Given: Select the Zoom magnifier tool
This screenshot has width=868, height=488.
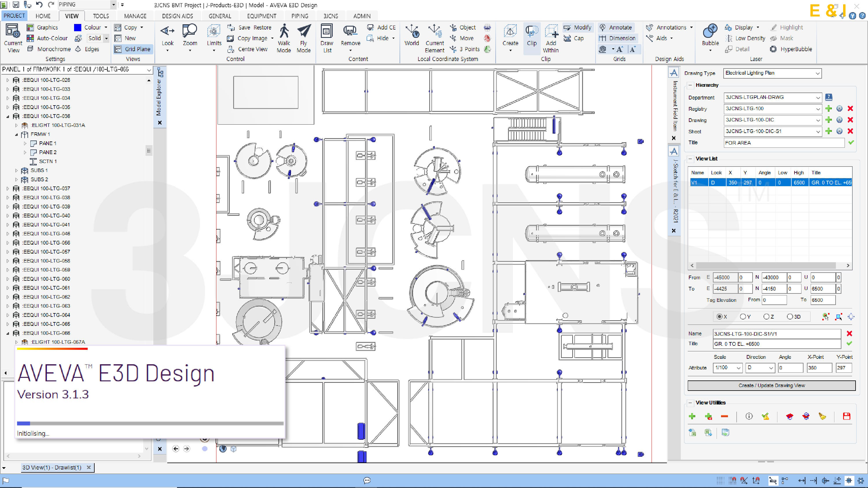Looking at the screenshot, I should point(190,31).
